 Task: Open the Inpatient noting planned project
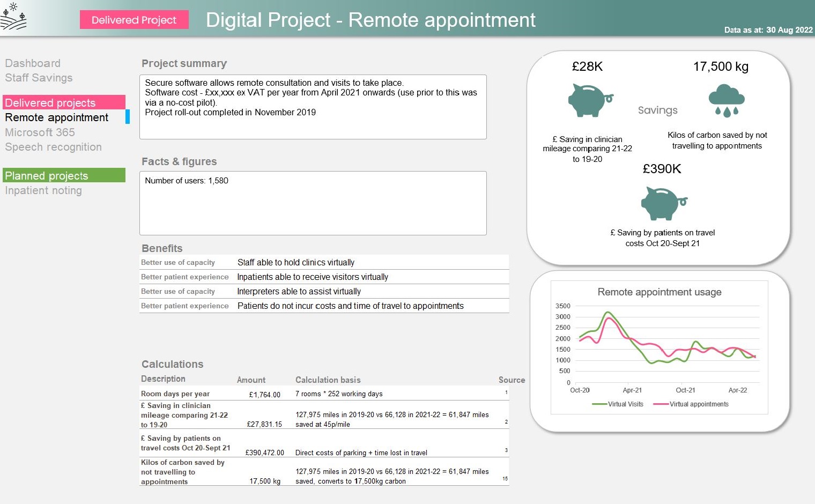coord(43,190)
